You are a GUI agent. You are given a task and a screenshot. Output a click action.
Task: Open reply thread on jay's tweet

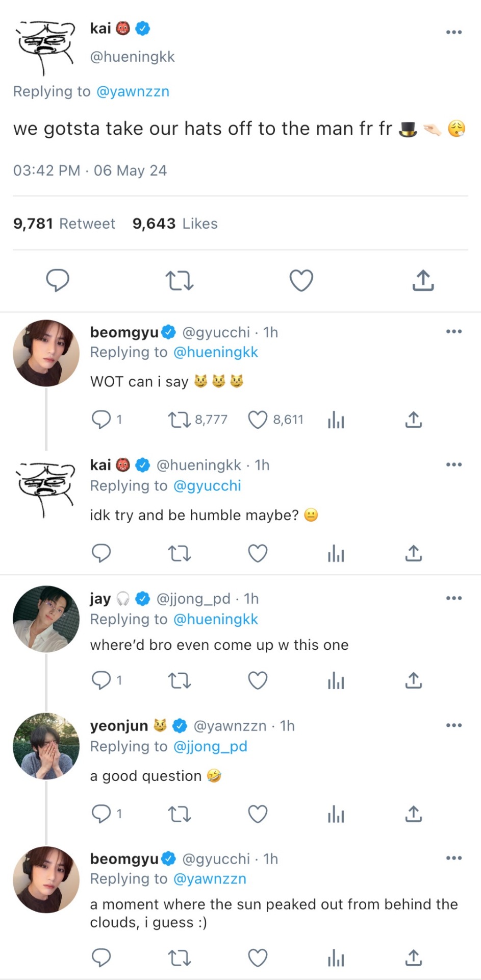(101, 680)
